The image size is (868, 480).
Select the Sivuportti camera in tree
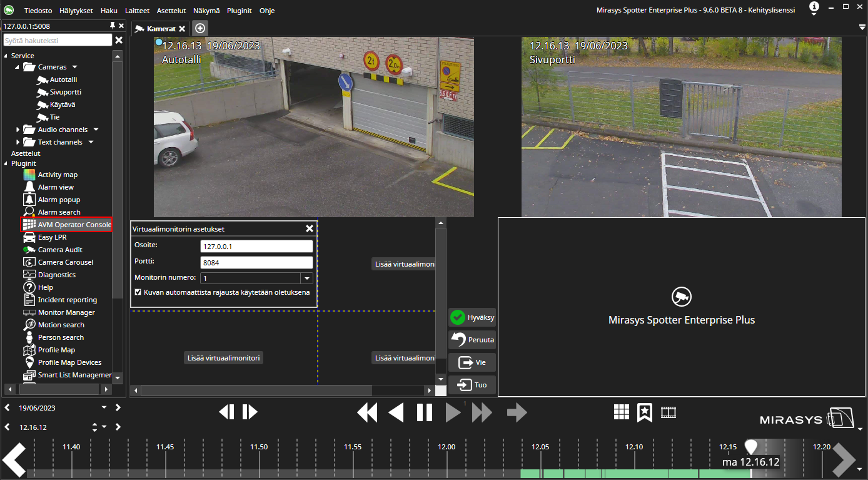point(65,92)
